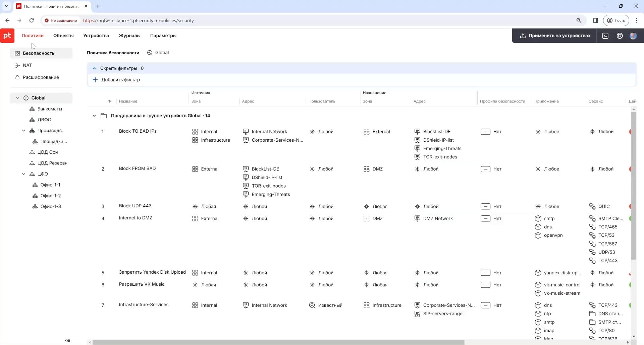This screenshot has height=345, width=644.
Task: Collapse the pre-rules group in Global
Action: tap(94, 116)
